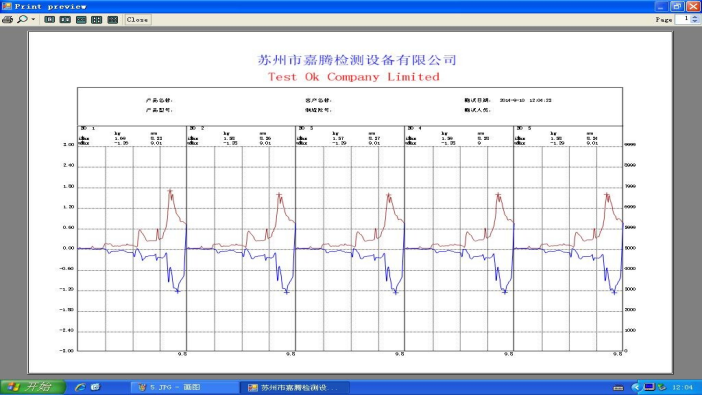Click the taskbar clock showing 12:04
This screenshot has height=395, width=703.
click(x=682, y=387)
